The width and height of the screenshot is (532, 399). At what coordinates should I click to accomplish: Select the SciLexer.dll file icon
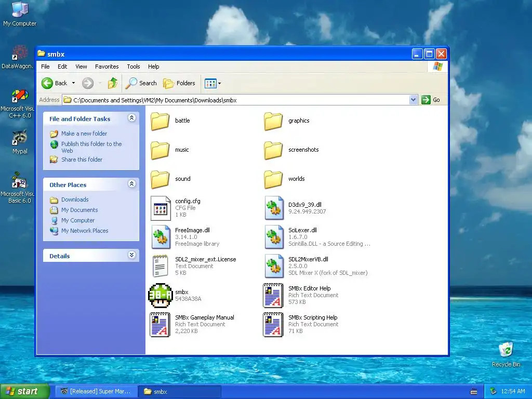[274, 237]
